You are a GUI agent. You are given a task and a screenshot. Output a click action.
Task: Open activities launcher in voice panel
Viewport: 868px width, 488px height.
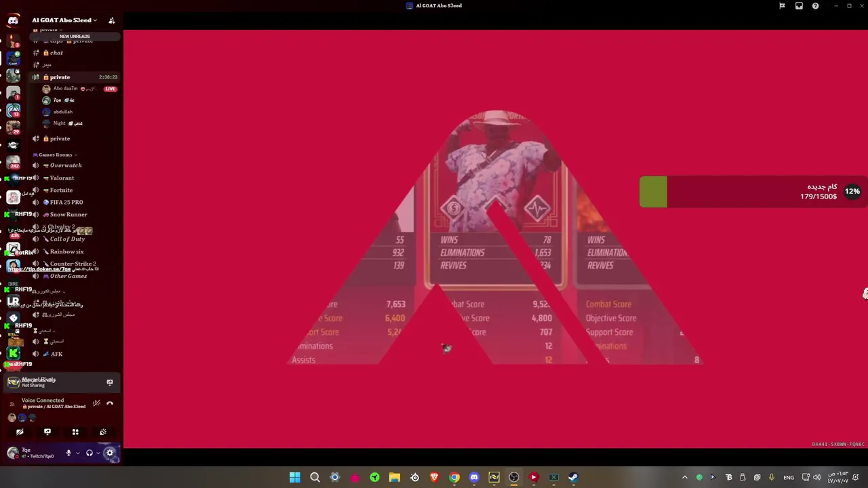coord(75,432)
